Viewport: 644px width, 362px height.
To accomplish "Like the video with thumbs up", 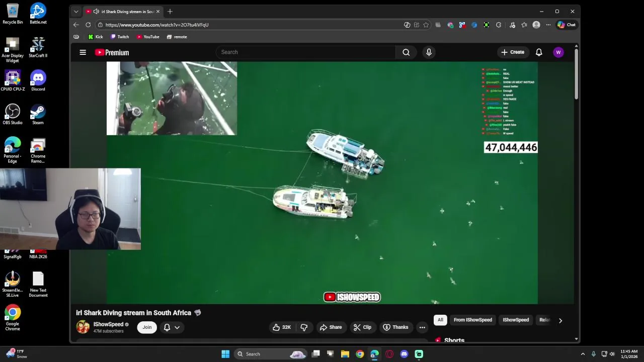I will pyautogui.click(x=282, y=327).
